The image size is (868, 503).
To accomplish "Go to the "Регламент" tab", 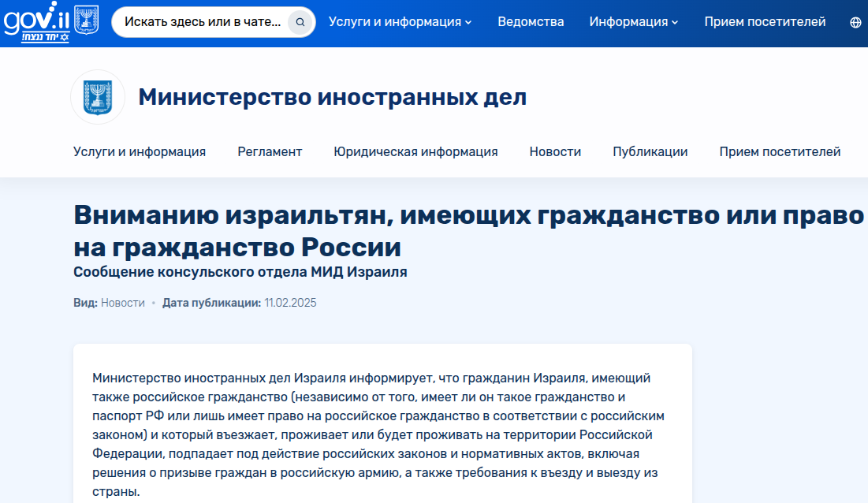I will coord(270,151).
